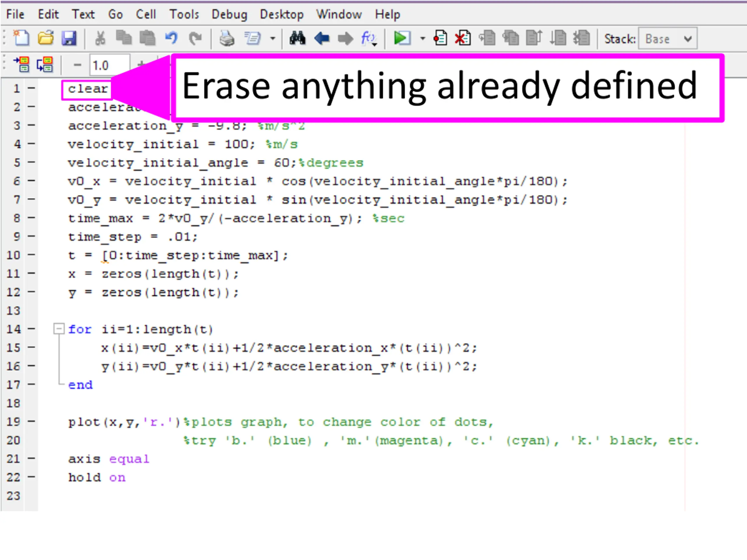Click the debug Step In icon
The height and width of the screenshot is (560, 747).
click(x=511, y=38)
